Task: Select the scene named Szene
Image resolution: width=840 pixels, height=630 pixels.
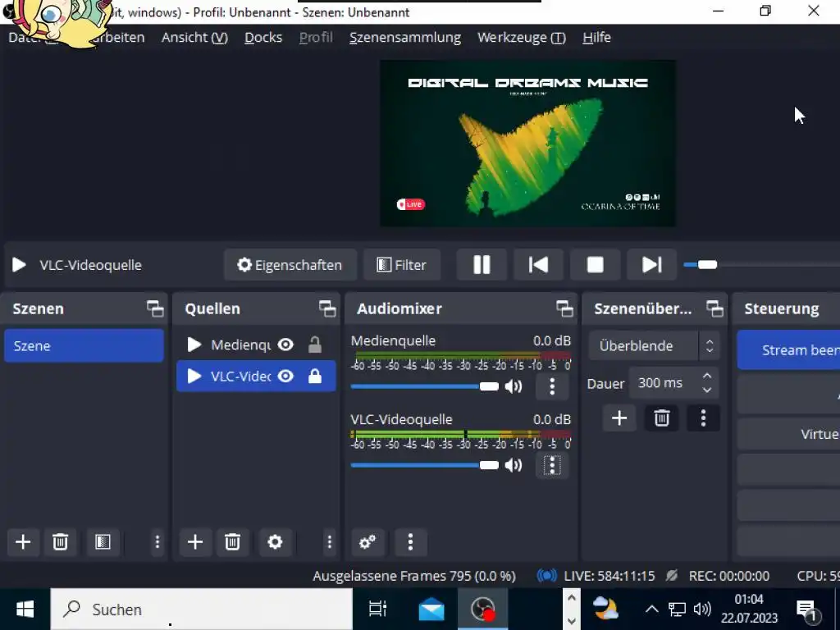Action: (x=84, y=345)
